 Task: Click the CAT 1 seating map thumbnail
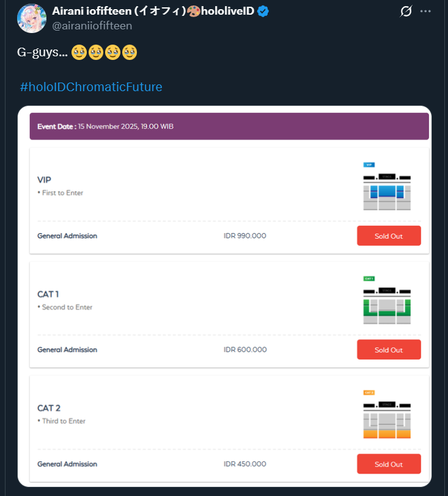(x=387, y=300)
